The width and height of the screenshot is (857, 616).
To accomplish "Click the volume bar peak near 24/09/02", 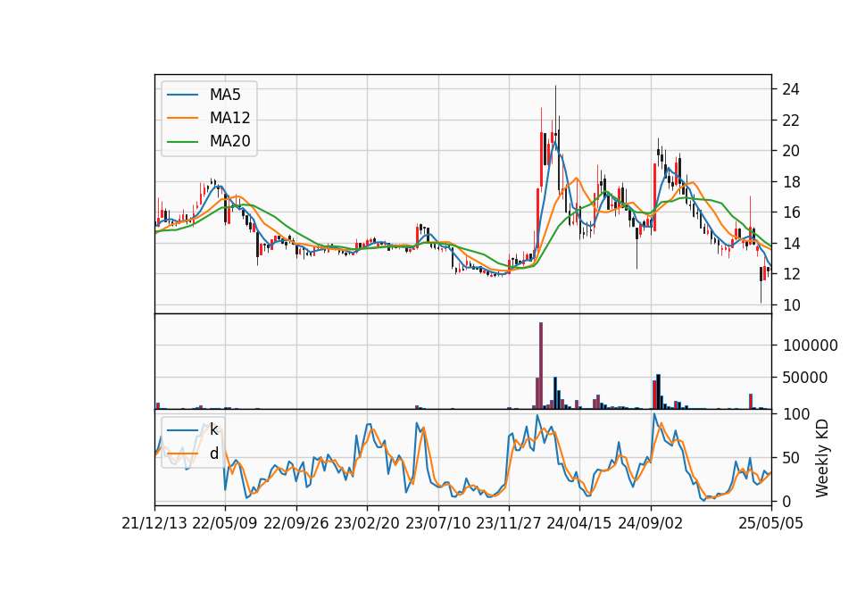I will click(x=658, y=392).
